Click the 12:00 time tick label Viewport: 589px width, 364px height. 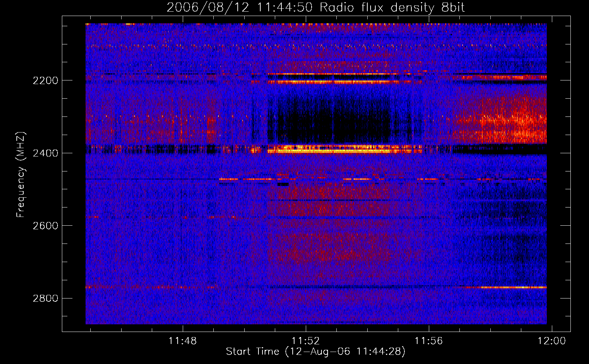coord(552,341)
